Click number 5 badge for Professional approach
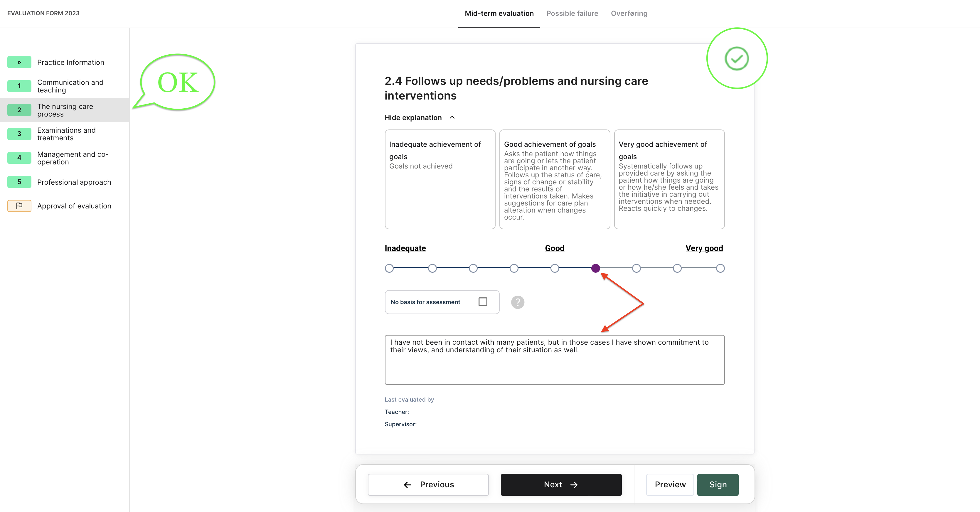980x512 pixels. tap(19, 182)
